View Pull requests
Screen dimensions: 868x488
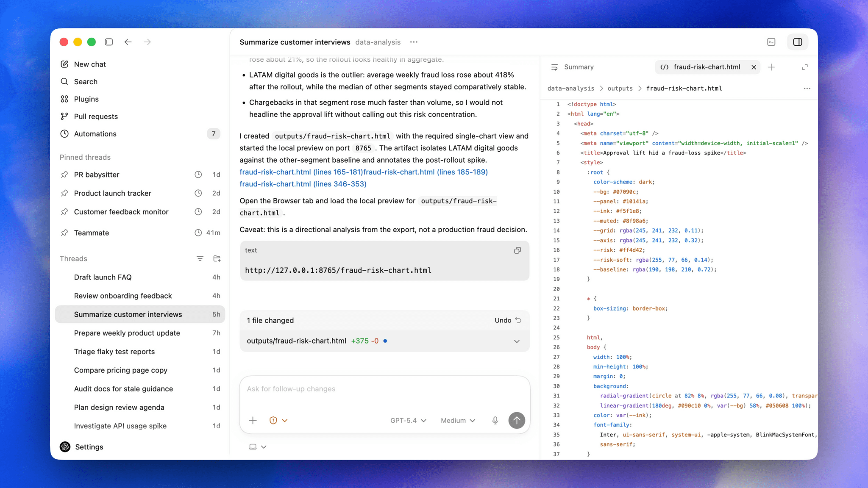tap(95, 116)
